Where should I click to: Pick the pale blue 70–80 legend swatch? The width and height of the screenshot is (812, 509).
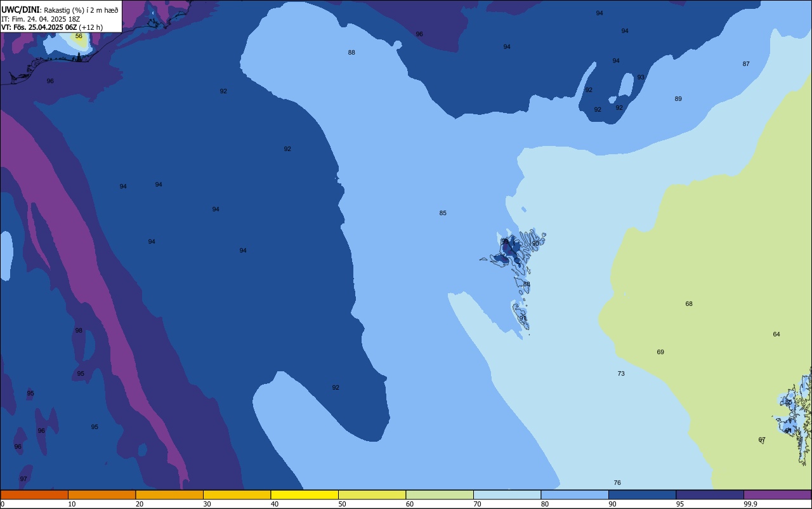coord(507,494)
